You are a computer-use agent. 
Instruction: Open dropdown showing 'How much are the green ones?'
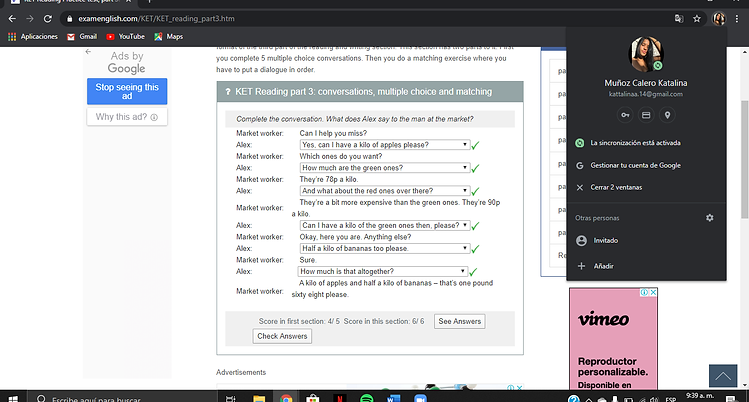coord(385,168)
